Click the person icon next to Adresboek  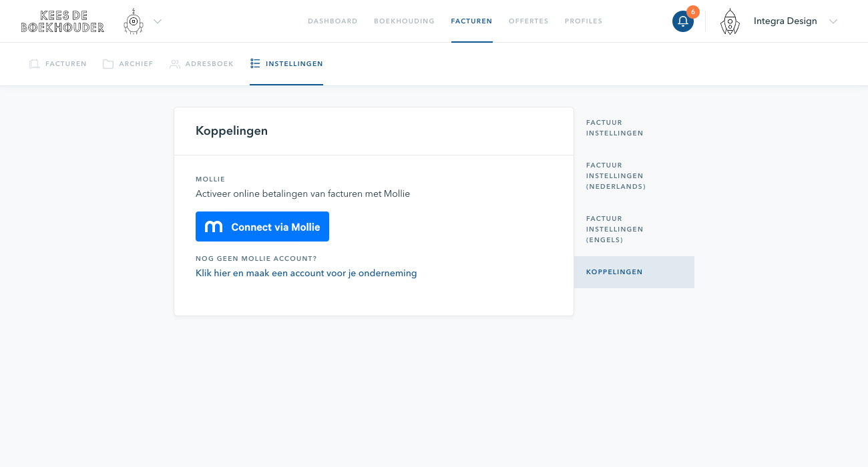tap(175, 63)
